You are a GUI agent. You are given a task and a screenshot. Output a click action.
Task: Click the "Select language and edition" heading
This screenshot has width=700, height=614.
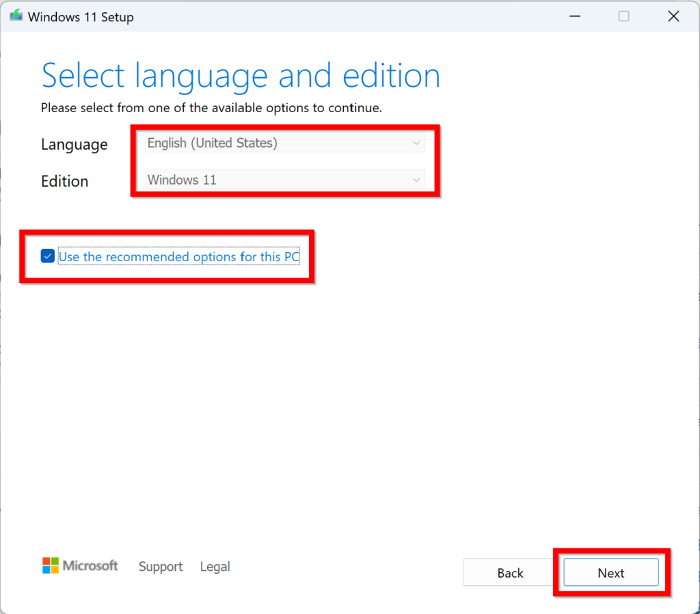tap(241, 75)
